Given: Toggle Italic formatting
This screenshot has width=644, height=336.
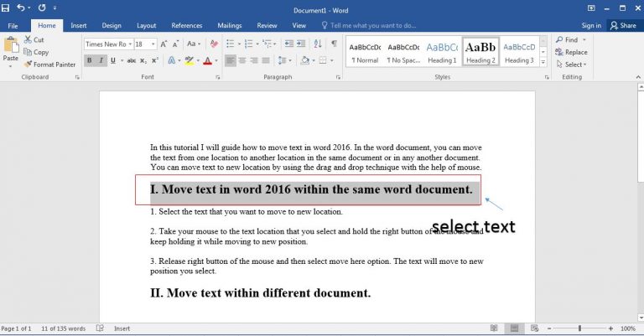Looking at the screenshot, I should click(x=101, y=60).
